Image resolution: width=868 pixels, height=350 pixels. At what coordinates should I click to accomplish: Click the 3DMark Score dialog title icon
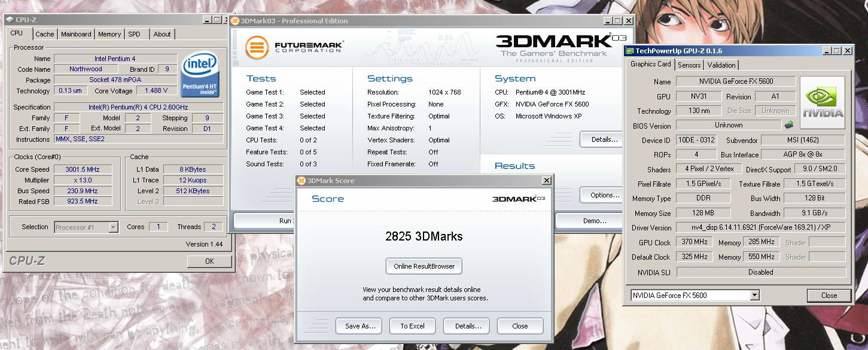coord(301,180)
